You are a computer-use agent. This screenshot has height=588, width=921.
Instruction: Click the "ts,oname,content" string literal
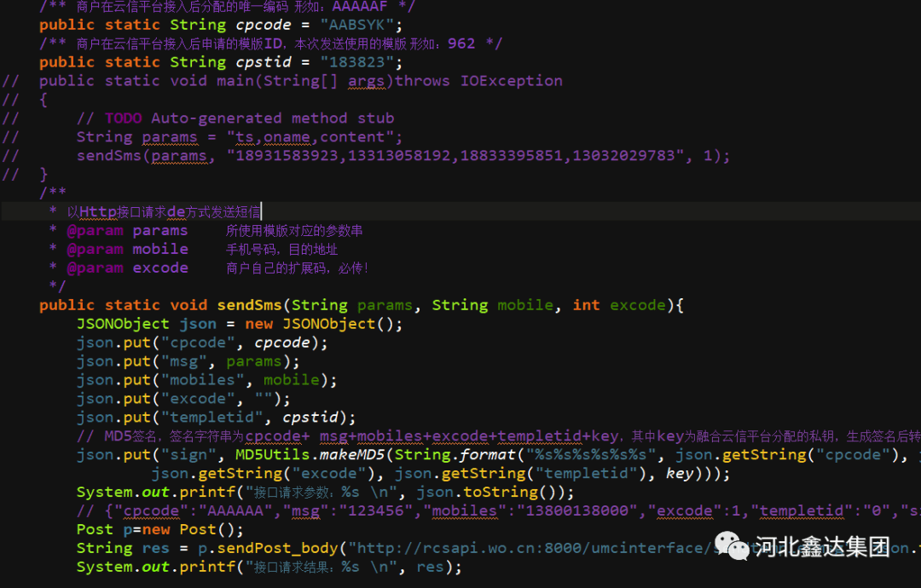click(x=312, y=137)
